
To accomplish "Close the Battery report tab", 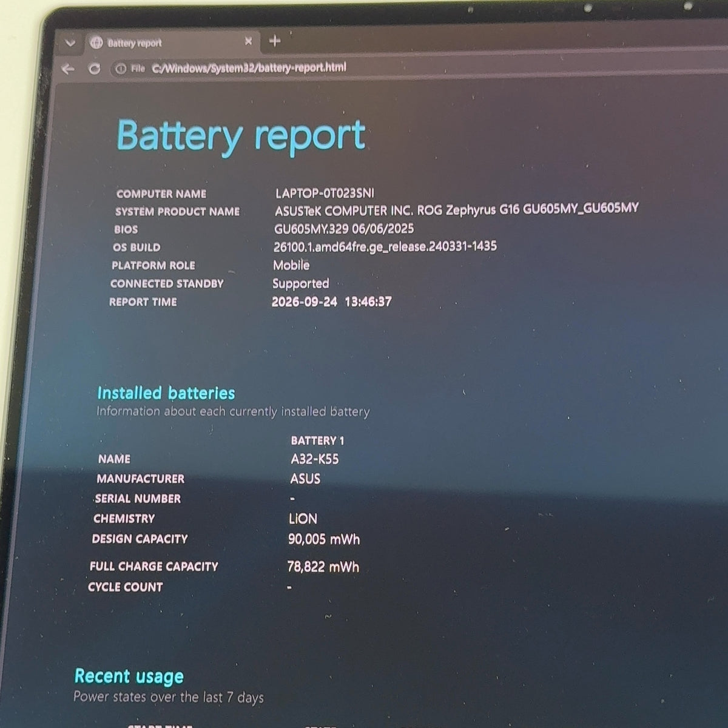I will click(248, 41).
